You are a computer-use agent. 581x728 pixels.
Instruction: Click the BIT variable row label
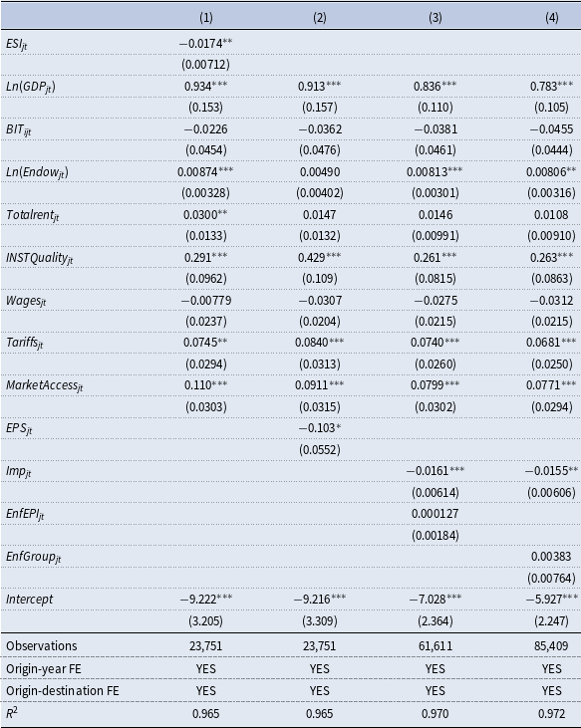click(x=19, y=130)
